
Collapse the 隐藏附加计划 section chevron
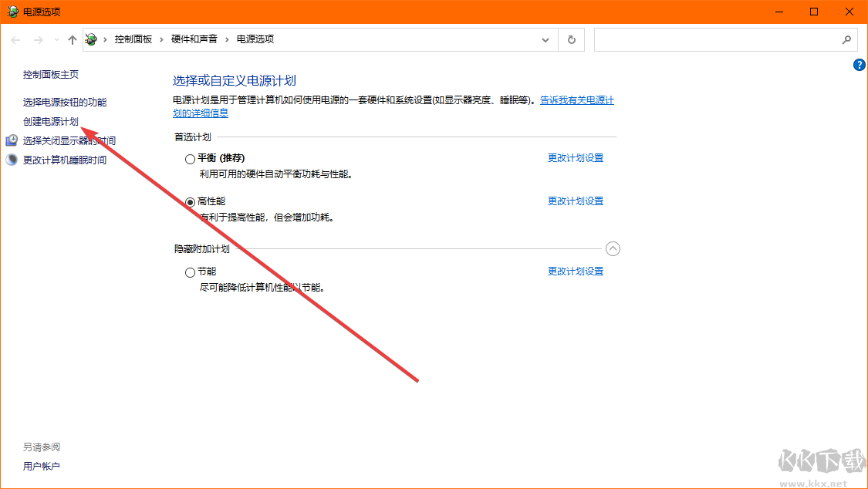click(x=613, y=248)
